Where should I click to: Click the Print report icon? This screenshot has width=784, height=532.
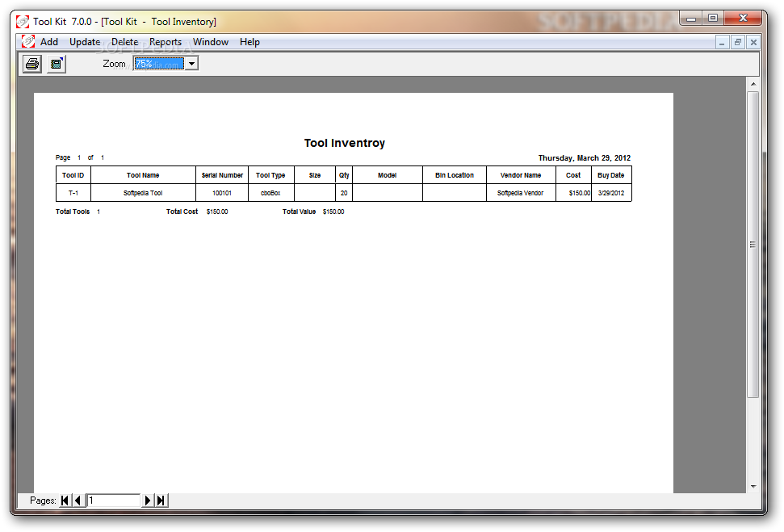pos(32,64)
